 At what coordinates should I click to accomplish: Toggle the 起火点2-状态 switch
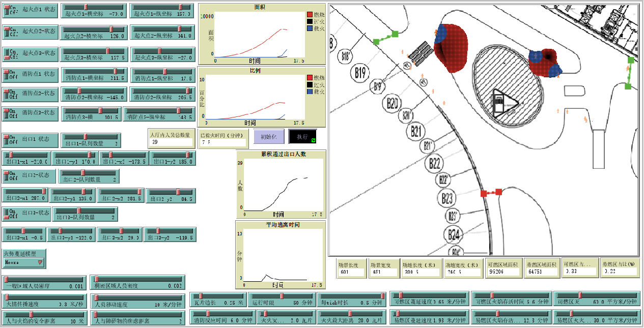click(31, 32)
